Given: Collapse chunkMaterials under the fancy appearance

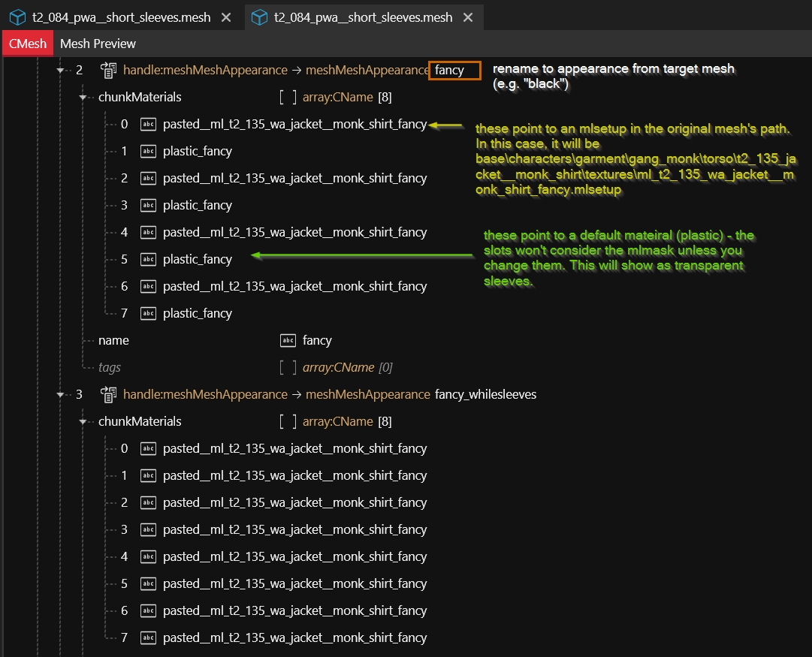Looking at the screenshot, I should coord(83,97).
